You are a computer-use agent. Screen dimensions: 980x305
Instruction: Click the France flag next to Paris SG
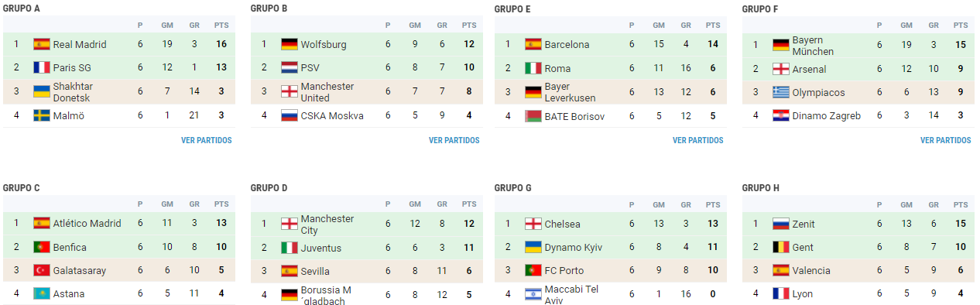tap(42, 67)
